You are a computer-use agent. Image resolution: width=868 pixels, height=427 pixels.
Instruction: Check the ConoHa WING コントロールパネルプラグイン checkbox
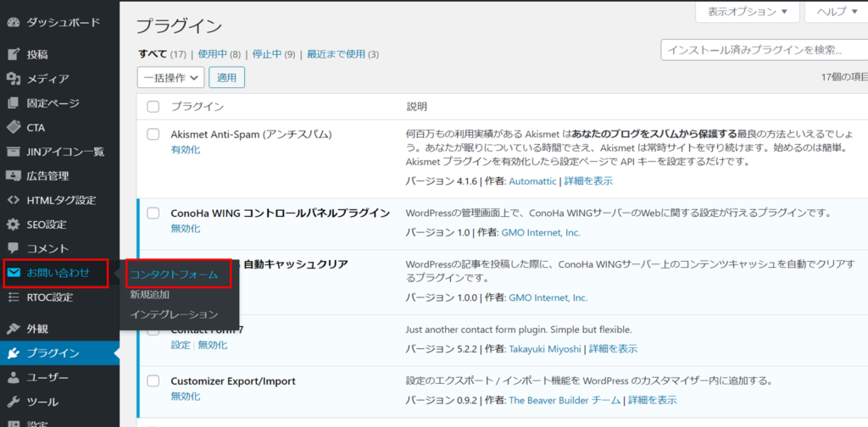pyautogui.click(x=153, y=213)
